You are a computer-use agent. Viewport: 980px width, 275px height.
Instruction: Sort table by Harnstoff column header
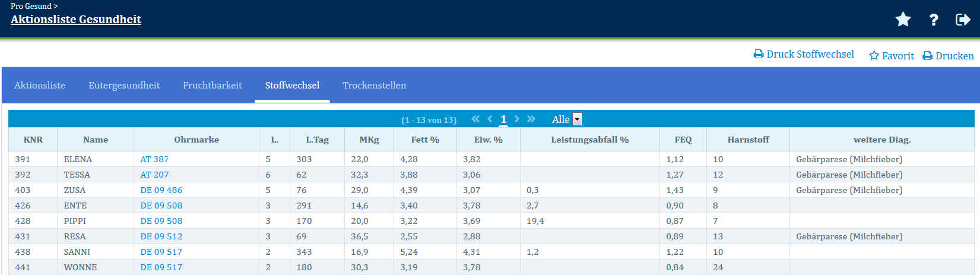748,140
